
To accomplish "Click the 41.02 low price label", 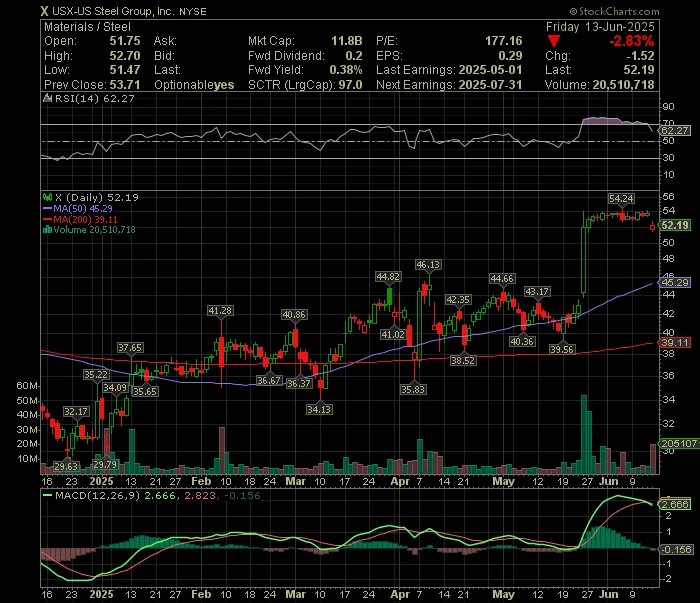I will point(393,334).
